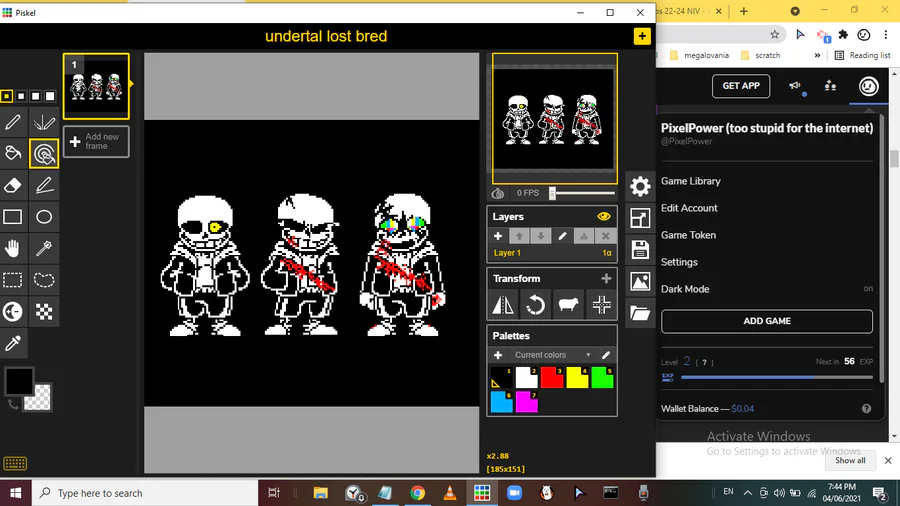Select the Dithering checkerboard tool
Screen dimensions: 900x506
[x=44, y=312]
